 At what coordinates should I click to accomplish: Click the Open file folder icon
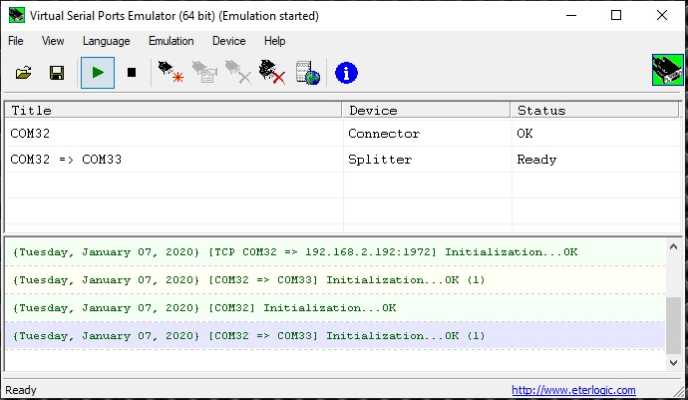click(x=24, y=73)
